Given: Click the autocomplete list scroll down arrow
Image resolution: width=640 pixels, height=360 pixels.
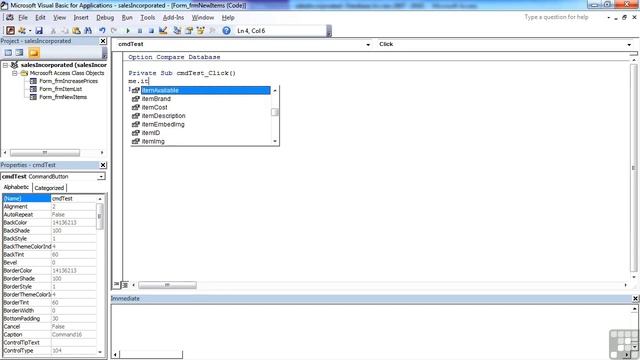Looking at the screenshot, I should [275, 141].
